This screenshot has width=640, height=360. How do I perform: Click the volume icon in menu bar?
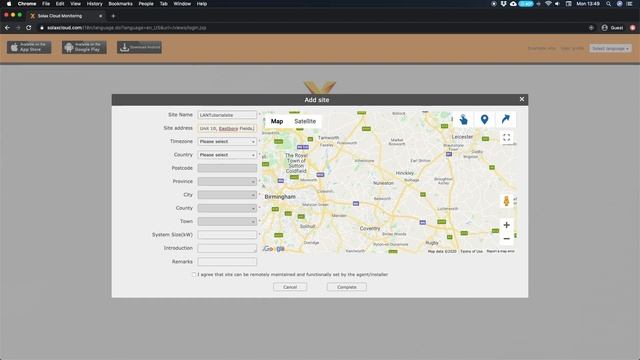coord(557,4)
